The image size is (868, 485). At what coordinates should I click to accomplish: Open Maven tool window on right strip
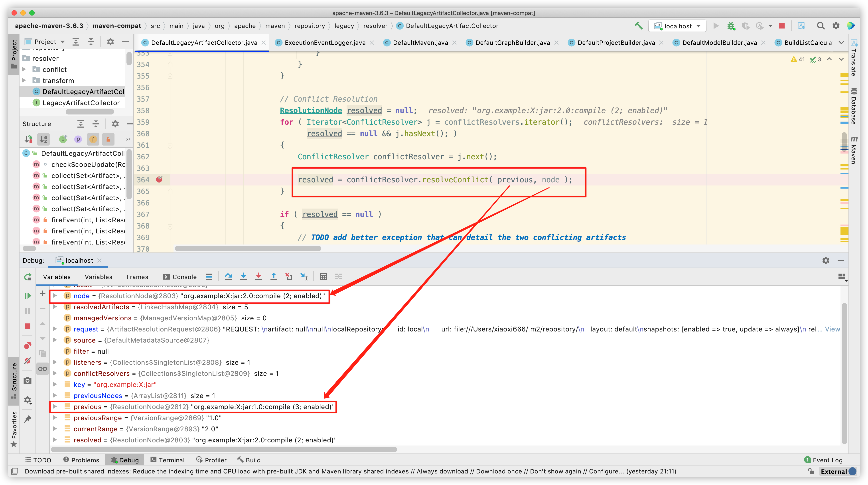click(x=854, y=150)
